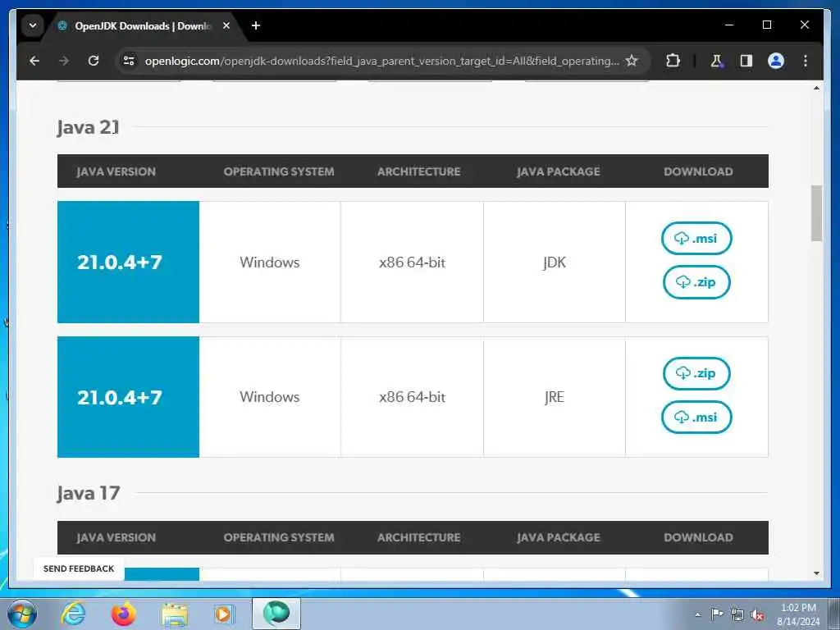Screen dimensions: 840x630
Task: Click Java 21 JAVA VERSION column header
Action: 116,171
